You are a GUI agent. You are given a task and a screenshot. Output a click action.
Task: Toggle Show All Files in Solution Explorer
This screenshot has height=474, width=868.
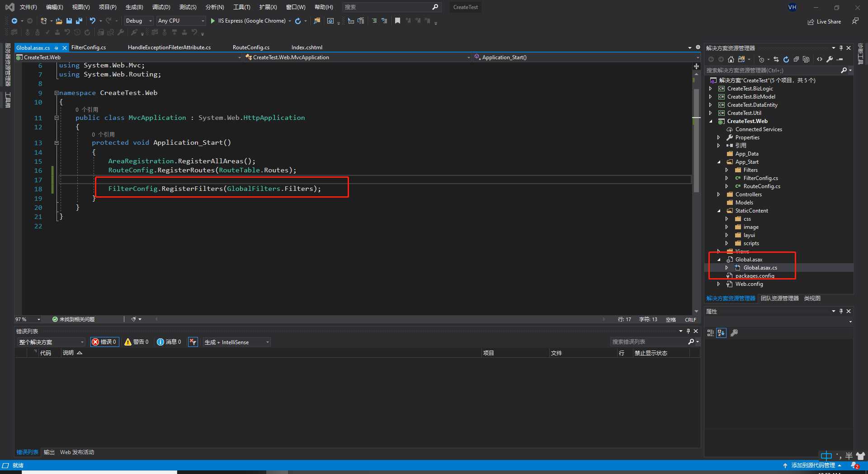(x=806, y=59)
